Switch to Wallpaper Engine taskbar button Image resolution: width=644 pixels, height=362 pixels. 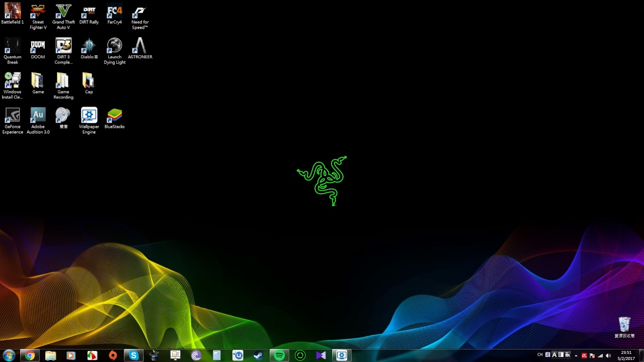(342, 355)
